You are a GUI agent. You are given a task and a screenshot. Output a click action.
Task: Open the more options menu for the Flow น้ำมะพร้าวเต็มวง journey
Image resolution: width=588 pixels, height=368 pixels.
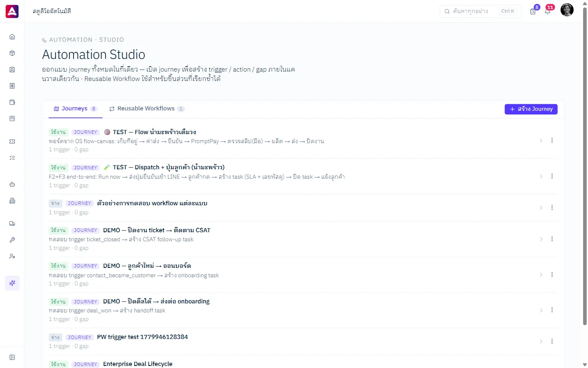pyautogui.click(x=552, y=141)
